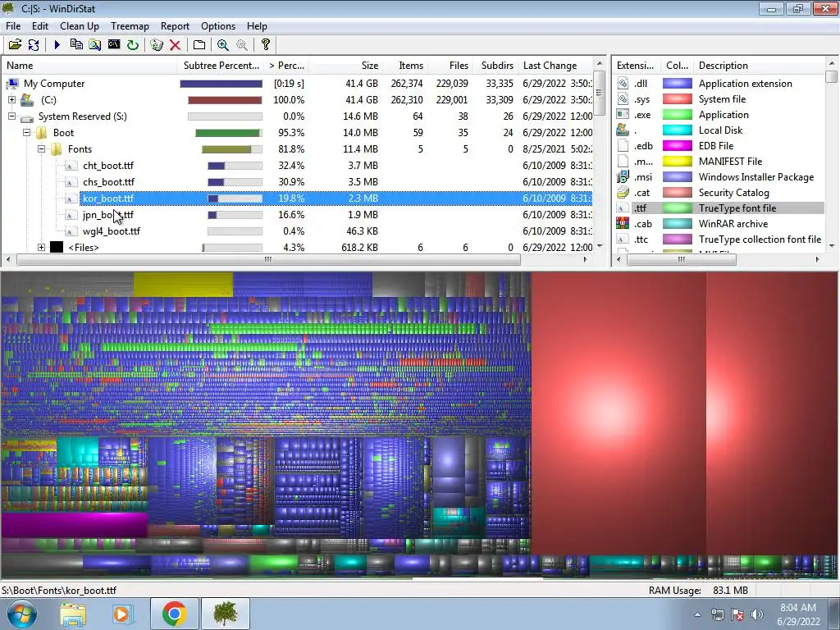Click the .msi installer package icon
The height and width of the screenshot is (630, 840).
tap(623, 177)
